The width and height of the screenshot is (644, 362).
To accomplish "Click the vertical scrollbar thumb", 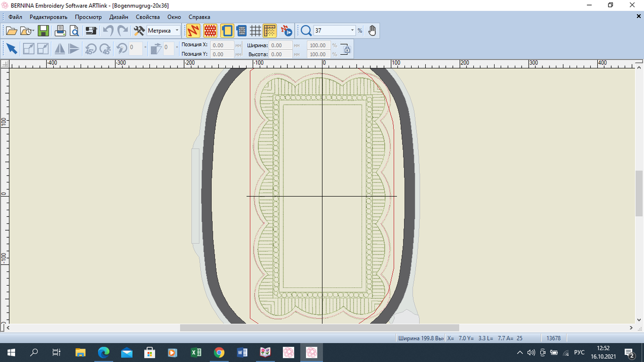I will pos(639,194).
